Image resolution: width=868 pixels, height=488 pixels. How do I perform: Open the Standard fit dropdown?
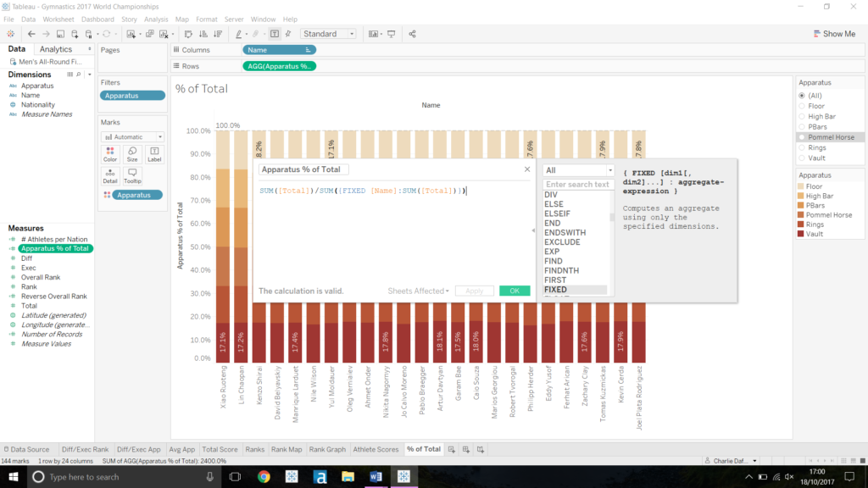[x=328, y=34]
